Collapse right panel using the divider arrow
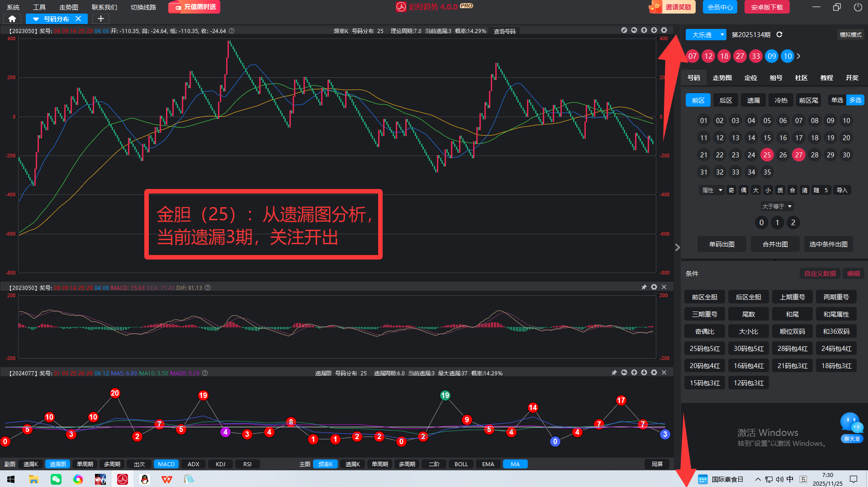Image resolution: width=868 pixels, height=487 pixels. [x=677, y=247]
